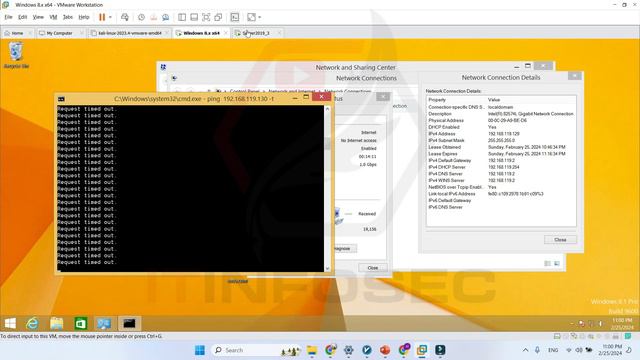Toggle the library sidebar view icon
This screenshot has width=640, height=360.
(x=182, y=17)
